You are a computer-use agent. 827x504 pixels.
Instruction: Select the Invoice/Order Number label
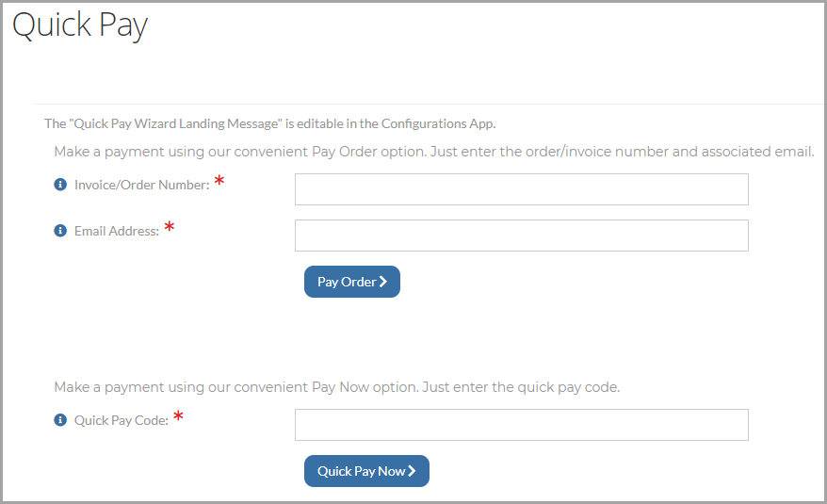point(142,185)
